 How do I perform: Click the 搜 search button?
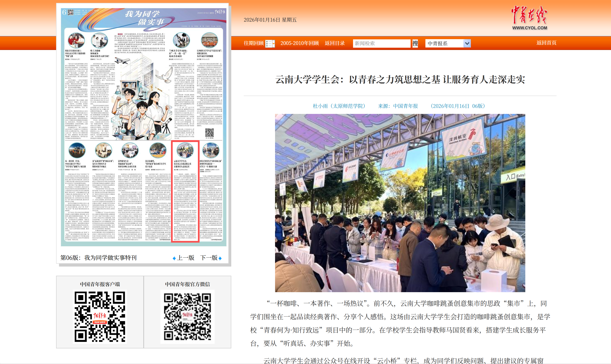415,43
